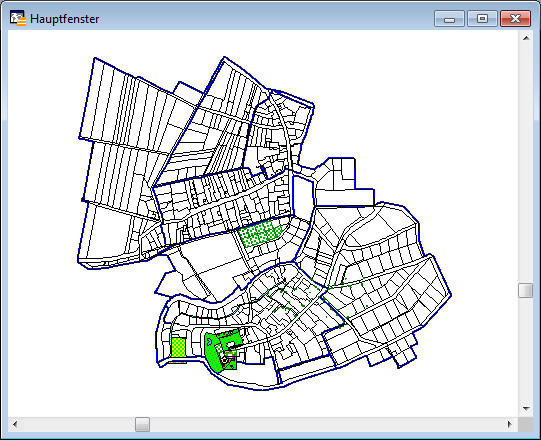This screenshot has width=541, height=440.
Task: Click the vertical scrollbar down arrow
Action: (526, 409)
